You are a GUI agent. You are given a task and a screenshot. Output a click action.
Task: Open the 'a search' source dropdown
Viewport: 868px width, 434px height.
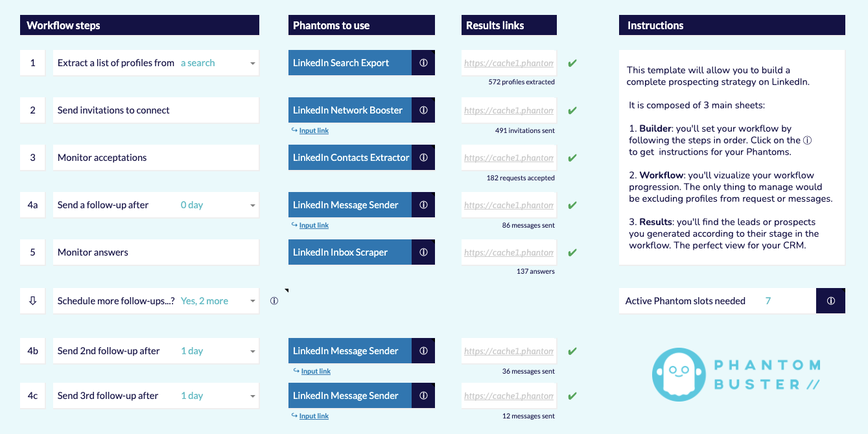click(252, 64)
